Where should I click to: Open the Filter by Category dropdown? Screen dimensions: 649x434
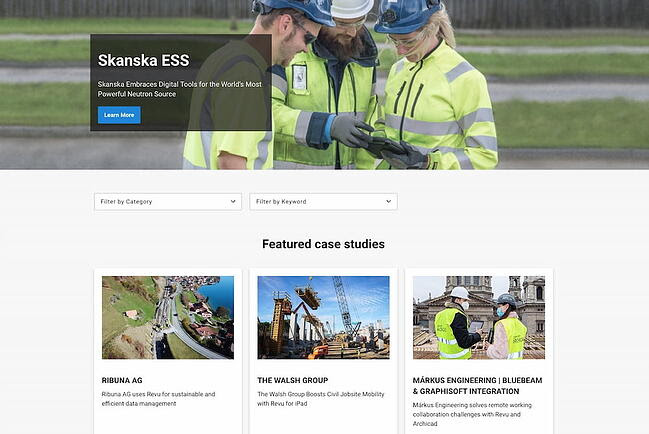[168, 201]
